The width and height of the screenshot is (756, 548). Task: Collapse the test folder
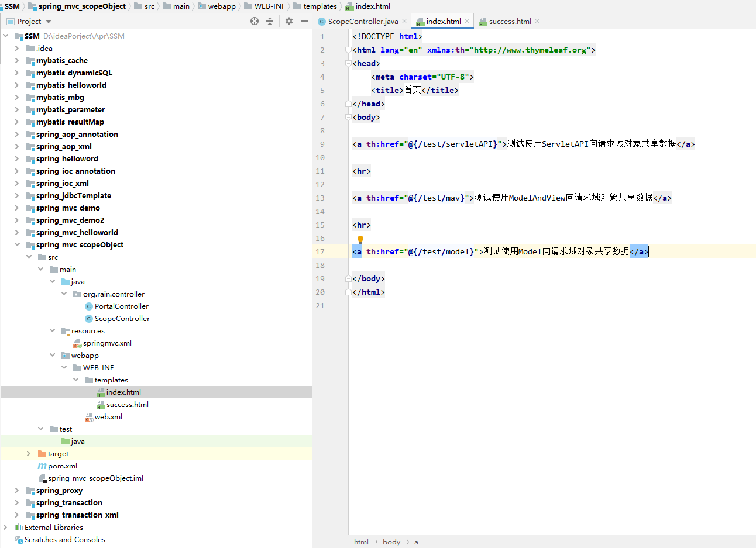tap(40, 429)
